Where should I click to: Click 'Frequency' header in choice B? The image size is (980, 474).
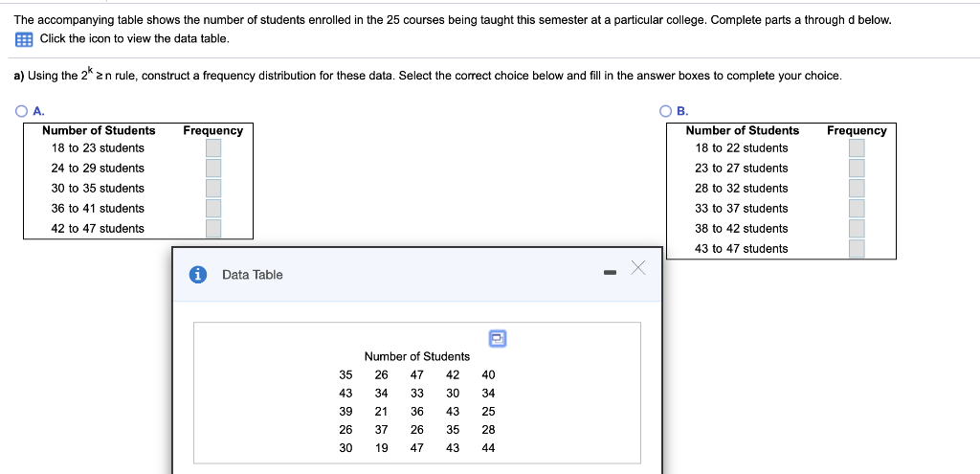pyautogui.click(x=857, y=130)
